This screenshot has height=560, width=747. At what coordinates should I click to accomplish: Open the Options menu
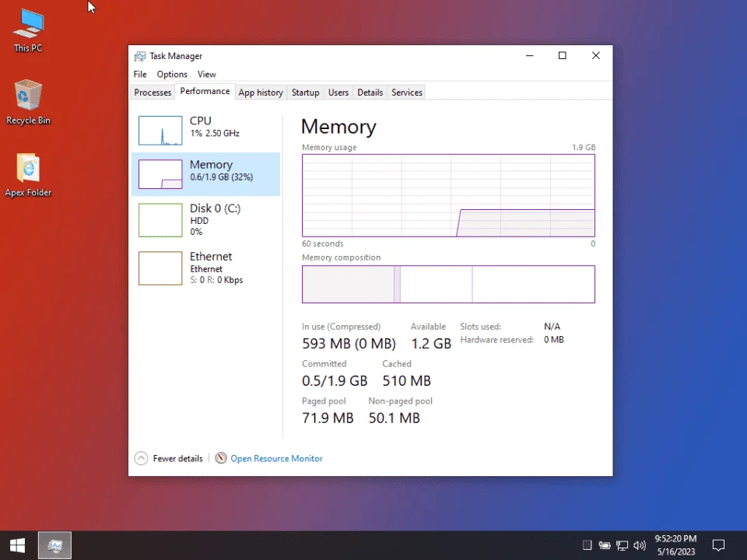(x=172, y=75)
